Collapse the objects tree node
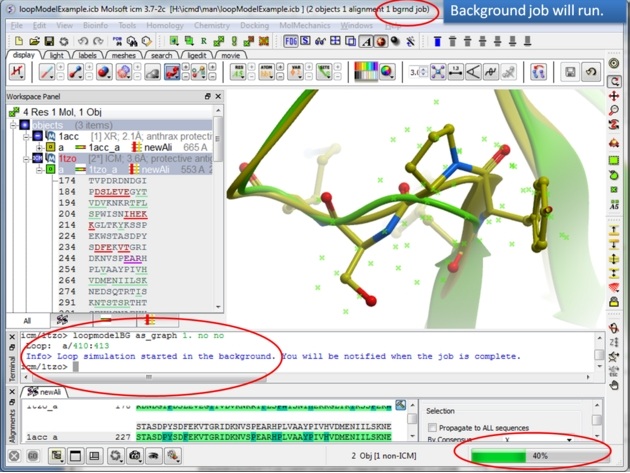 coord(13,125)
